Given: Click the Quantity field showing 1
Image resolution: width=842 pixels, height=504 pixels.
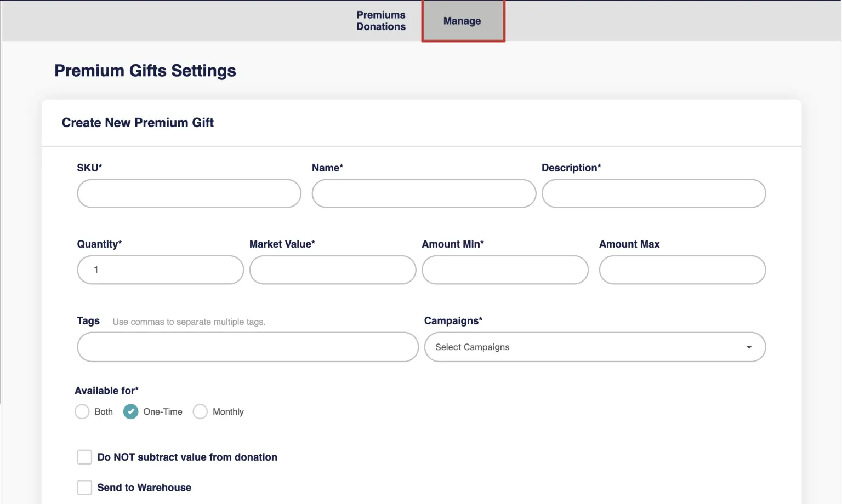Looking at the screenshot, I should point(160,270).
